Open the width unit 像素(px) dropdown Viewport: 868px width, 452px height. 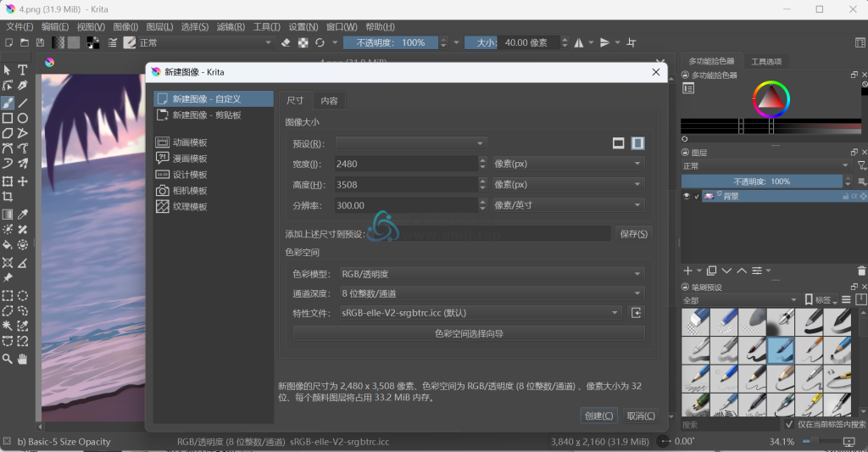tap(568, 164)
